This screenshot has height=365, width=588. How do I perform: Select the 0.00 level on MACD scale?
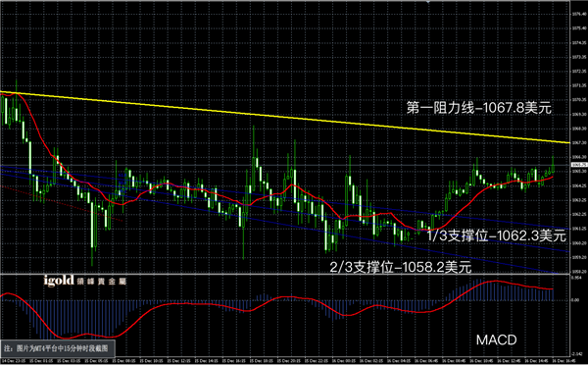click(575, 300)
